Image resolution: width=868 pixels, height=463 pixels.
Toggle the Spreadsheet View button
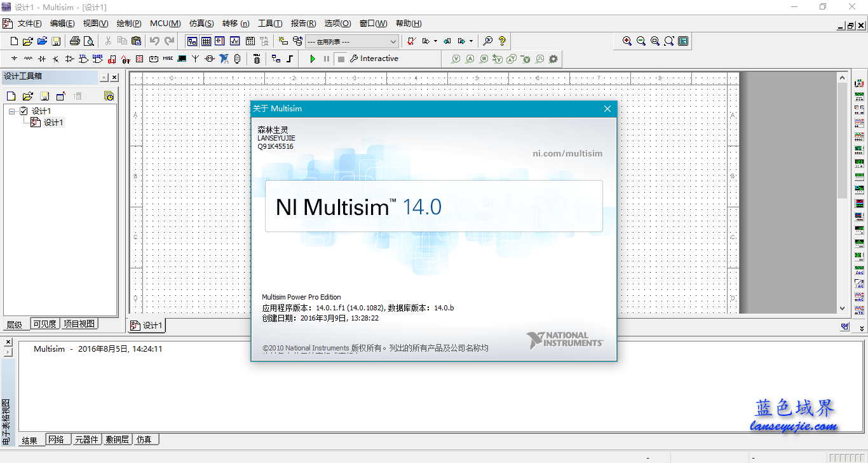point(206,41)
